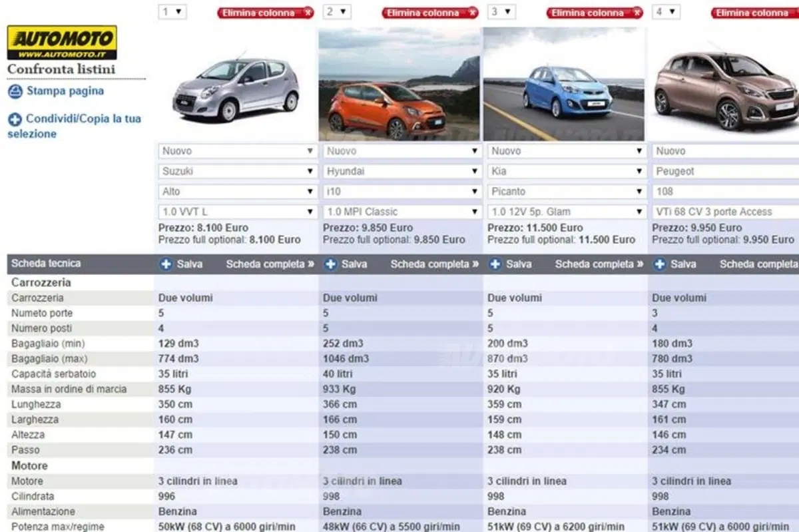Viewport: 799px width, 532px height.
Task: Open the column position 3 dropdown
Action: pyautogui.click(x=501, y=11)
